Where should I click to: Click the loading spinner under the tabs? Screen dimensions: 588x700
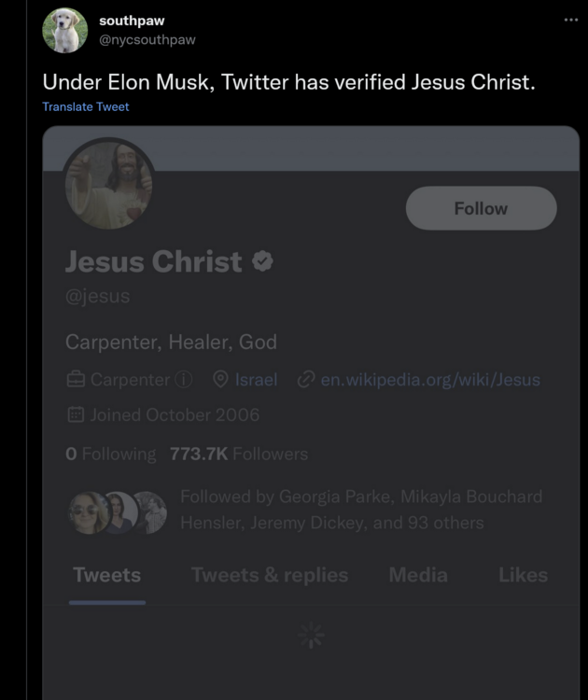310,637
